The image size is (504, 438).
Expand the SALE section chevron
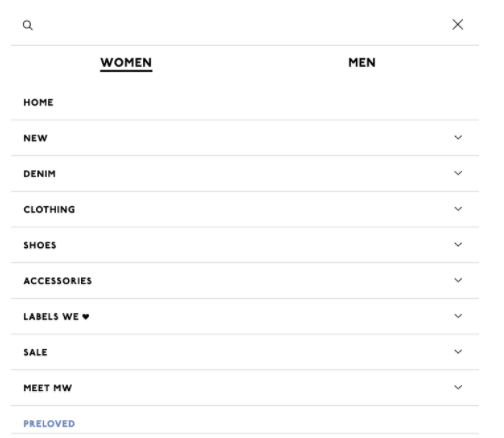[458, 351]
